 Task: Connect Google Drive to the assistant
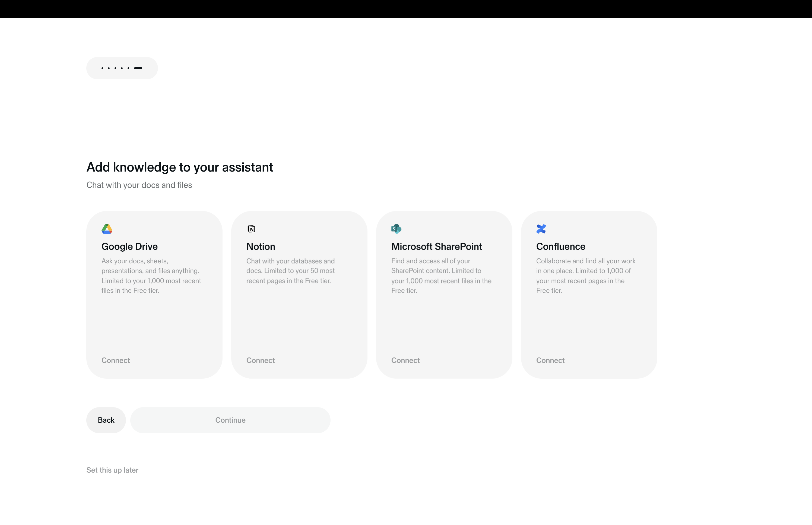[116, 360]
